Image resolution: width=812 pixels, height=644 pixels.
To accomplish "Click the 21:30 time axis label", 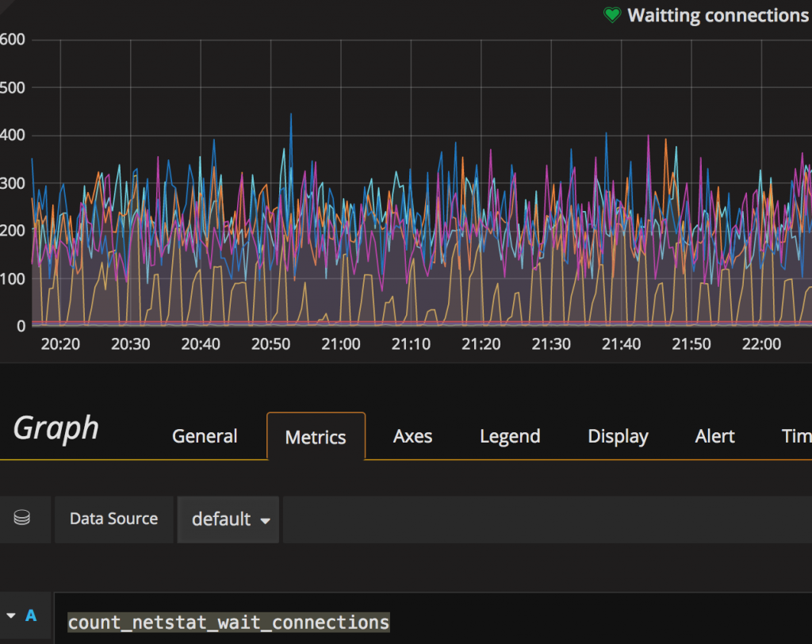I will click(x=551, y=344).
